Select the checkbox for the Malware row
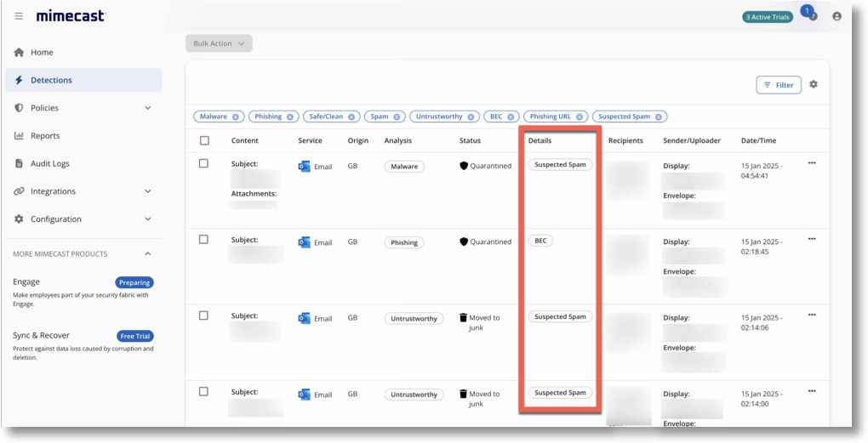Screen dimensions: 868x443 pos(203,163)
